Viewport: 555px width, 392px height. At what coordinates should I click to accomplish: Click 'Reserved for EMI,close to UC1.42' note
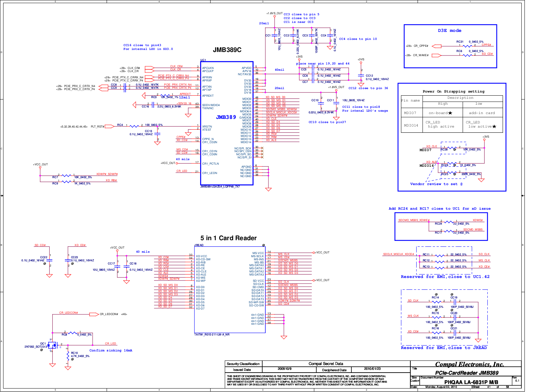(445, 277)
